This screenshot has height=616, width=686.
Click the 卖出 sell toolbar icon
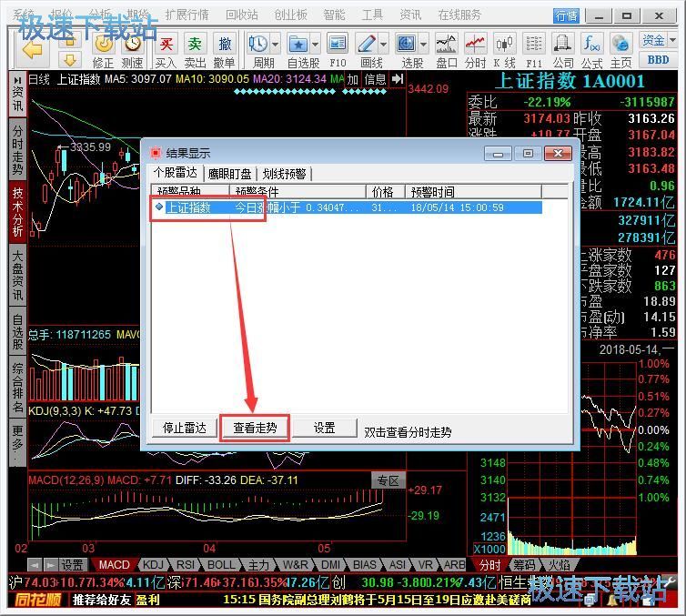(195, 50)
